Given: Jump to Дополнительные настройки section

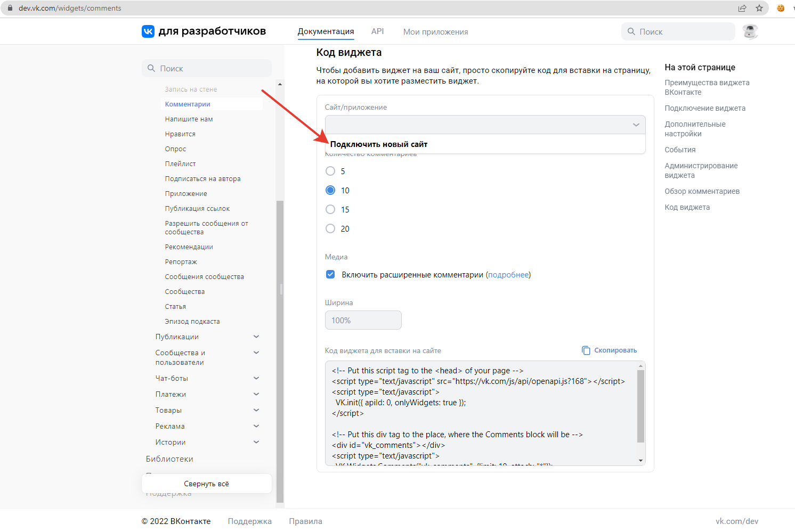Looking at the screenshot, I should pyautogui.click(x=695, y=129).
